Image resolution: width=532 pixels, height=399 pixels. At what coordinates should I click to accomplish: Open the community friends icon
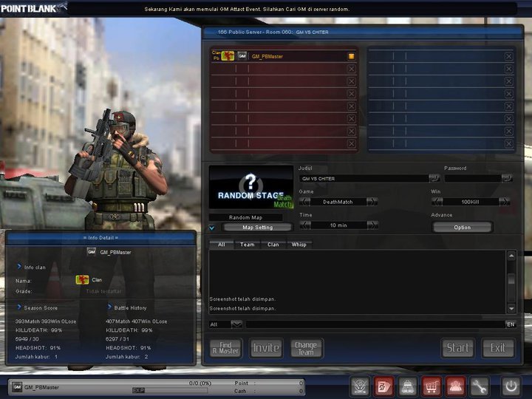click(x=455, y=386)
